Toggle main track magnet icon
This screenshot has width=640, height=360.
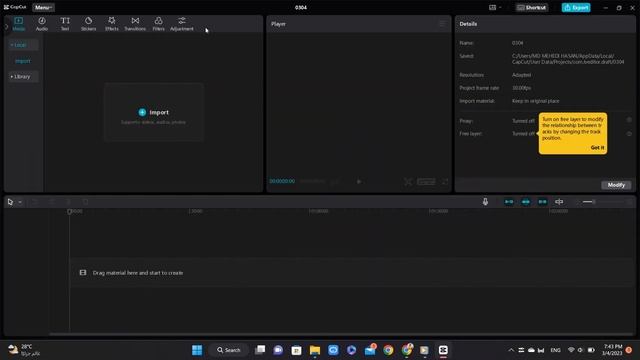[x=509, y=202]
